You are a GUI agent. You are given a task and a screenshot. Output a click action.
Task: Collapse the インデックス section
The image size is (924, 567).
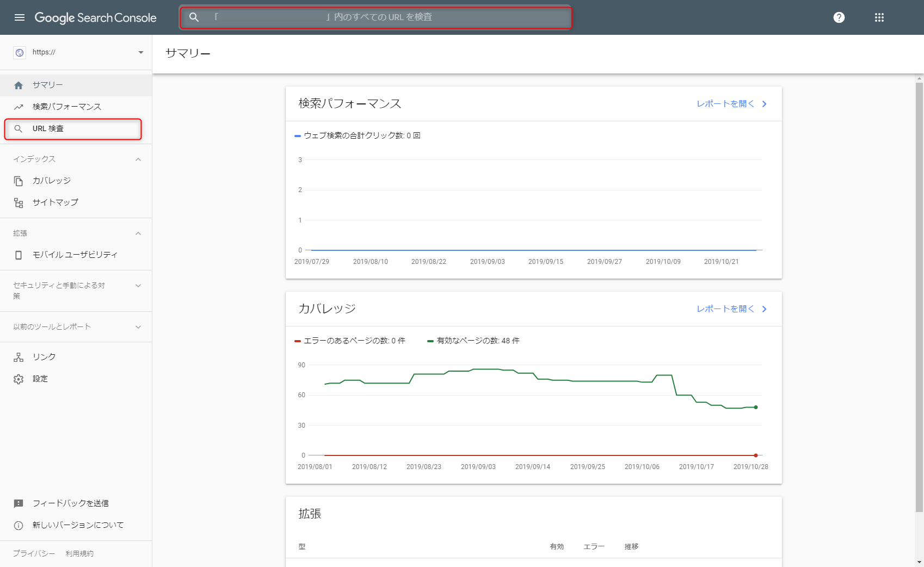(138, 159)
